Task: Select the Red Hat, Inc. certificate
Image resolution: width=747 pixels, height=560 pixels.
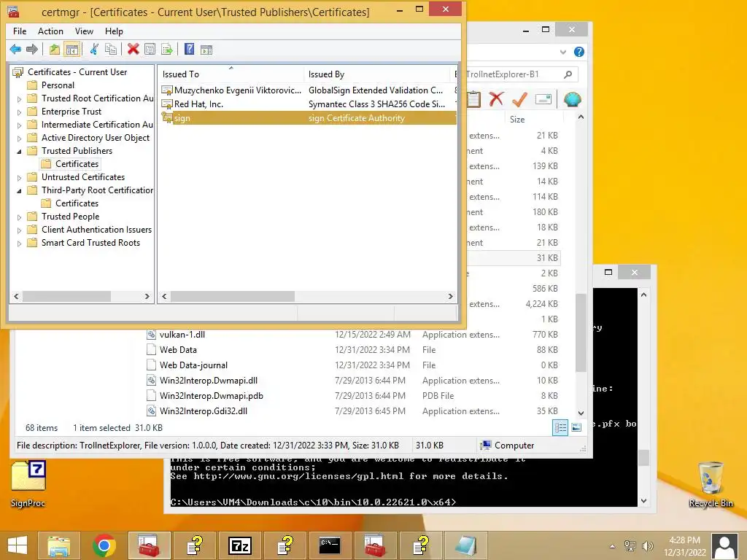Action: tap(307, 104)
